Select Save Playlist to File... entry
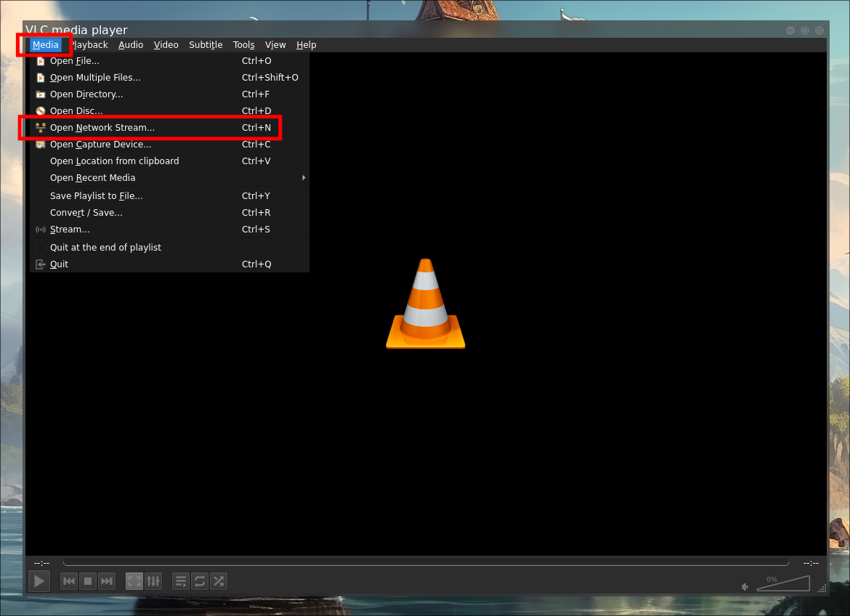 coord(170,196)
